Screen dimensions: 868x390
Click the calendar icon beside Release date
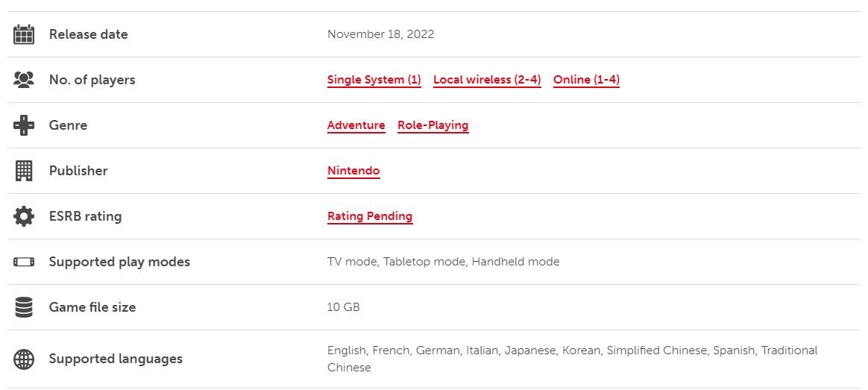coord(24,34)
